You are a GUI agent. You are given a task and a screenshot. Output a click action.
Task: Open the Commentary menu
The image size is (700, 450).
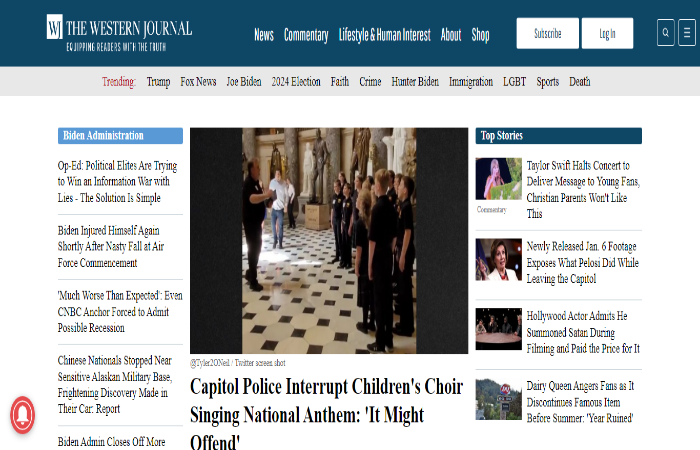coord(306,34)
